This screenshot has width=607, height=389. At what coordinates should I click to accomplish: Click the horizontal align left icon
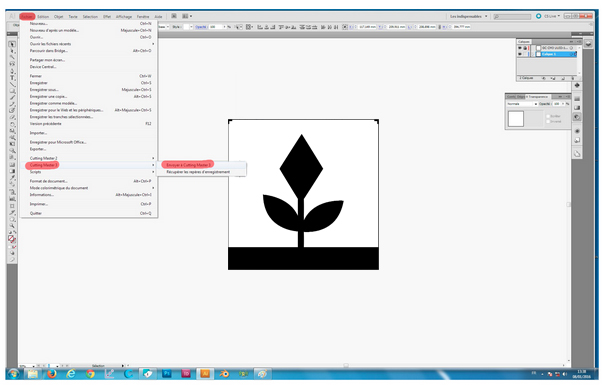(260, 27)
